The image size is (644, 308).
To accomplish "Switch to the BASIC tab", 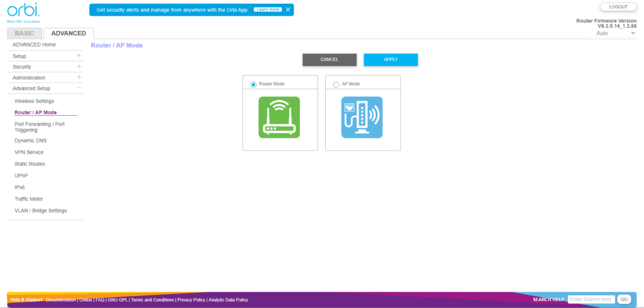I will point(25,33).
